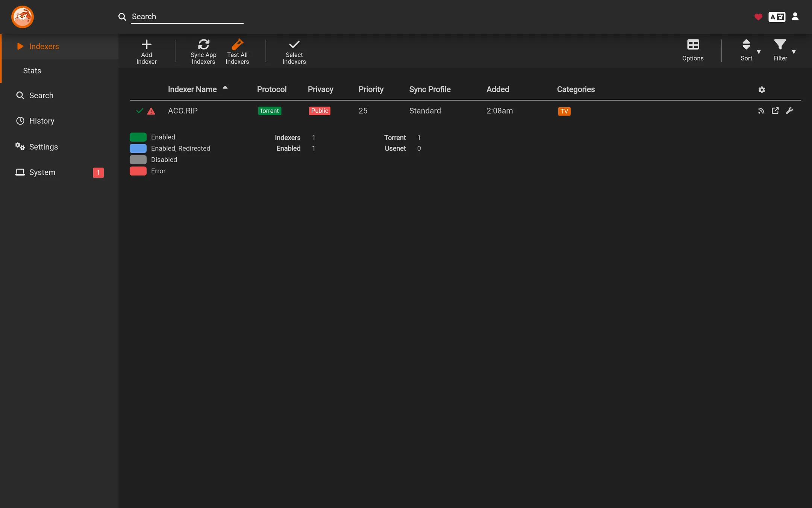Sort by Sync Profile column header

pos(430,90)
